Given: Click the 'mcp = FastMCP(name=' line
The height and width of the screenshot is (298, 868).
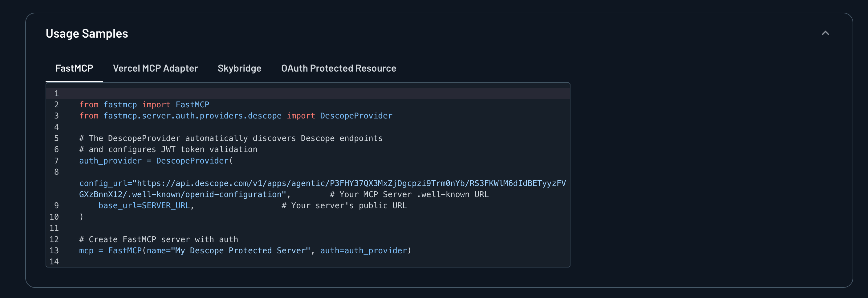Looking at the screenshot, I should pos(245,250).
